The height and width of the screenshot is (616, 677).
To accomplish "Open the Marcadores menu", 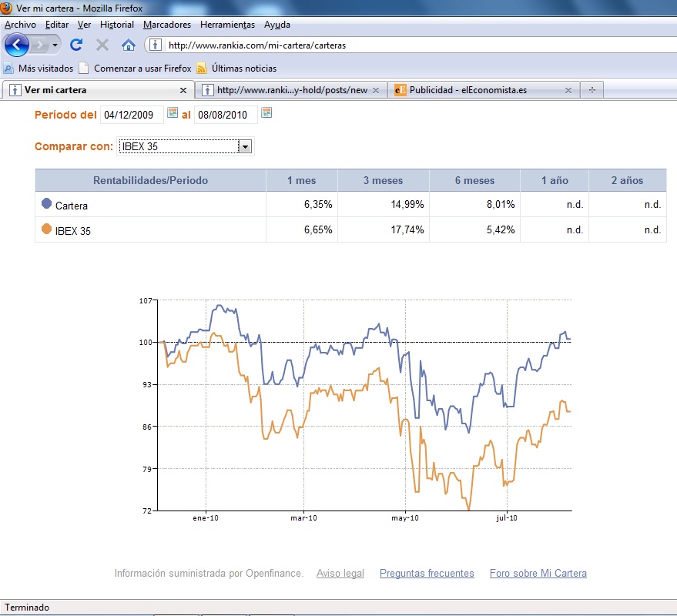I will [x=167, y=25].
